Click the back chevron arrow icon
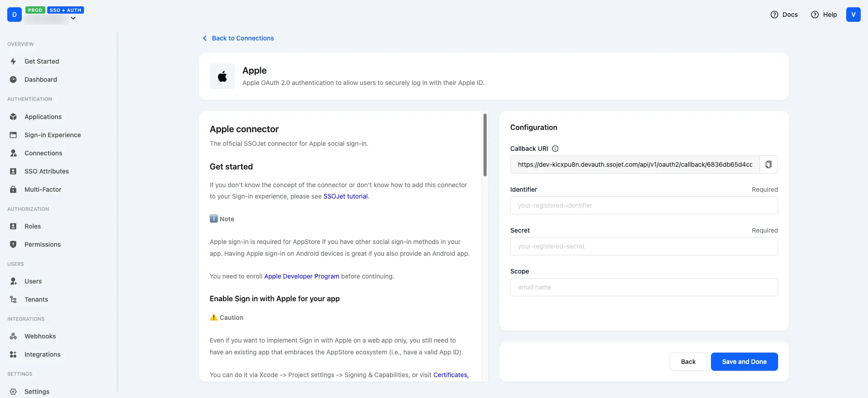Image resolution: width=868 pixels, height=398 pixels. click(x=205, y=38)
